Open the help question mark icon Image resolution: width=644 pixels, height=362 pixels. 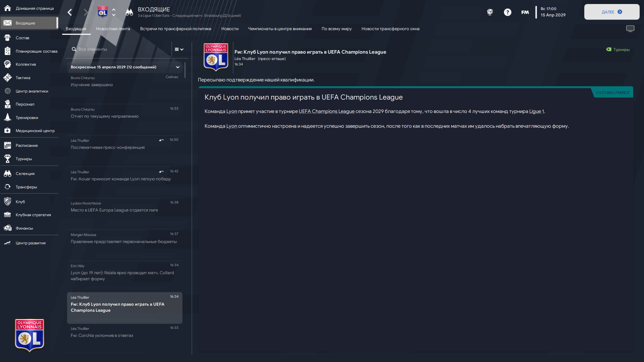[x=507, y=12]
